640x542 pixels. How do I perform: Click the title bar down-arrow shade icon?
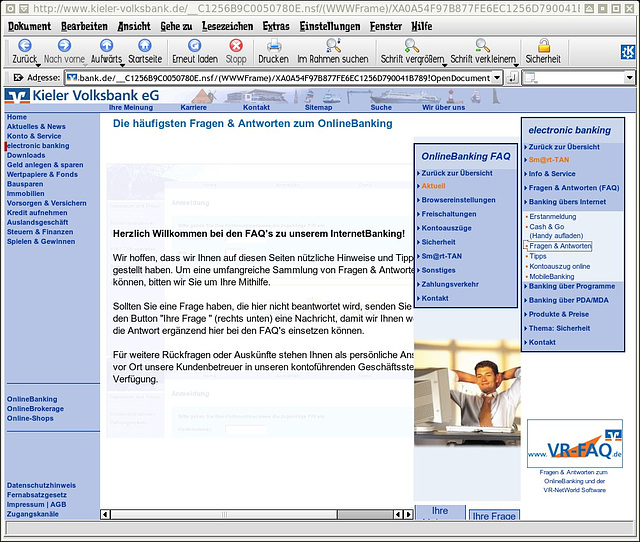pyautogui.click(x=24, y=8)
